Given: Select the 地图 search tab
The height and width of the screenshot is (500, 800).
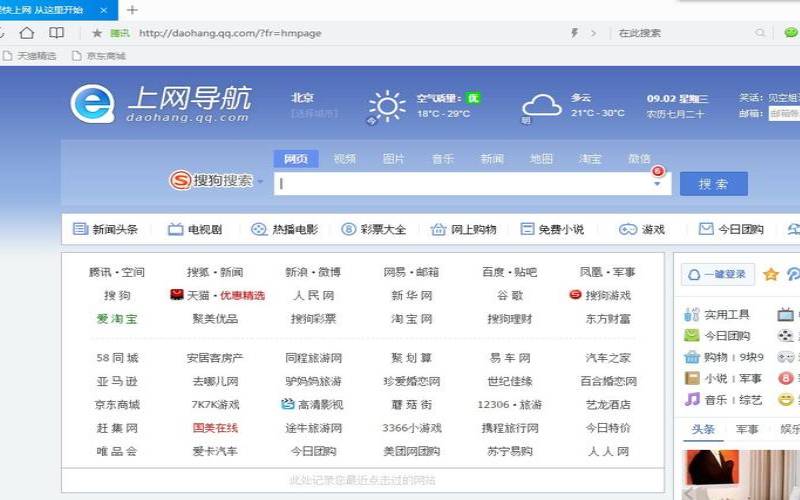Looking at the screenshot, I should coord(541,159).
